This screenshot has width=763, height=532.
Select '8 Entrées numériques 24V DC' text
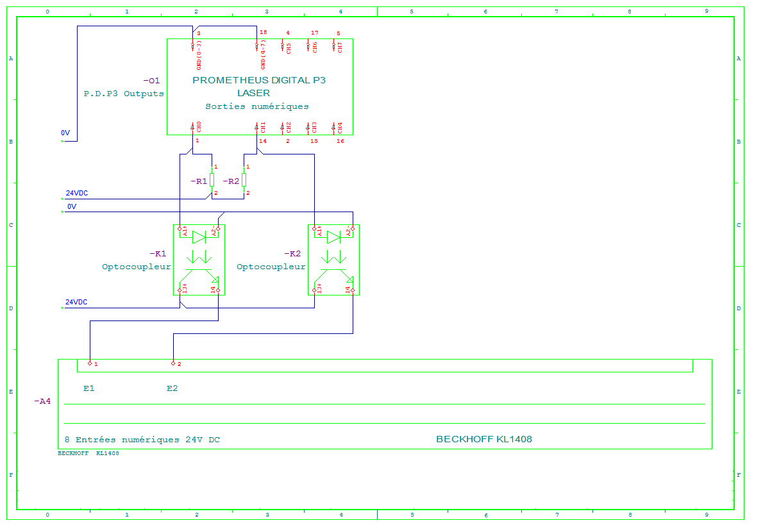point(142,440)
